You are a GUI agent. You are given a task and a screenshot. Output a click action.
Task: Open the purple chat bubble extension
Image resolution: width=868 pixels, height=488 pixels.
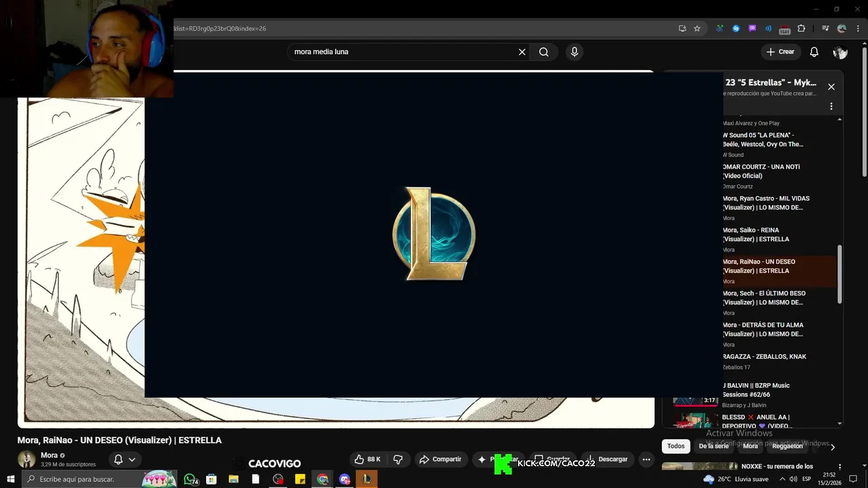click(x=752, y=28)
